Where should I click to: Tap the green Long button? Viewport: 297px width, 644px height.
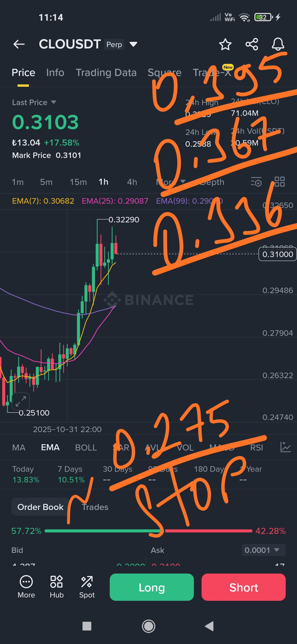pyautogui.click(x=152, y=587)
